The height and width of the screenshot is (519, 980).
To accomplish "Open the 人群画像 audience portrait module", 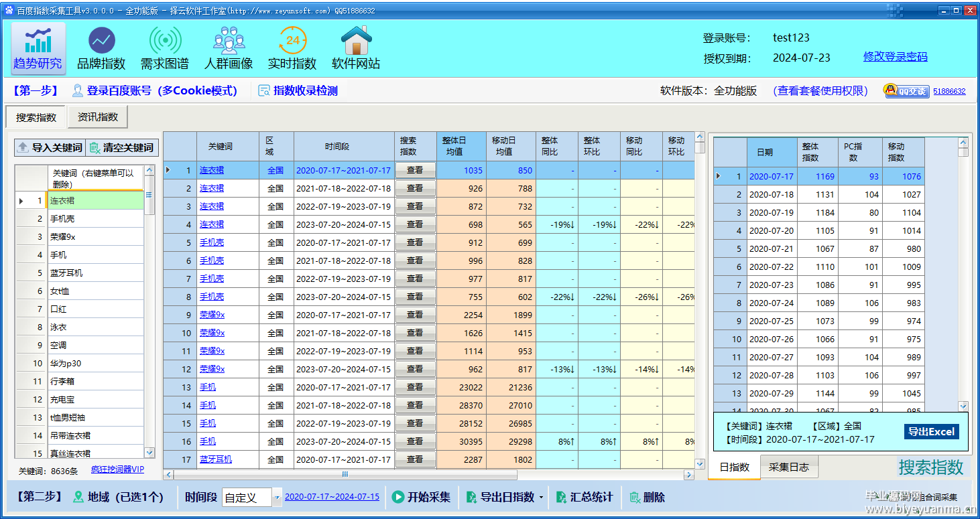I will click(229, 48).
